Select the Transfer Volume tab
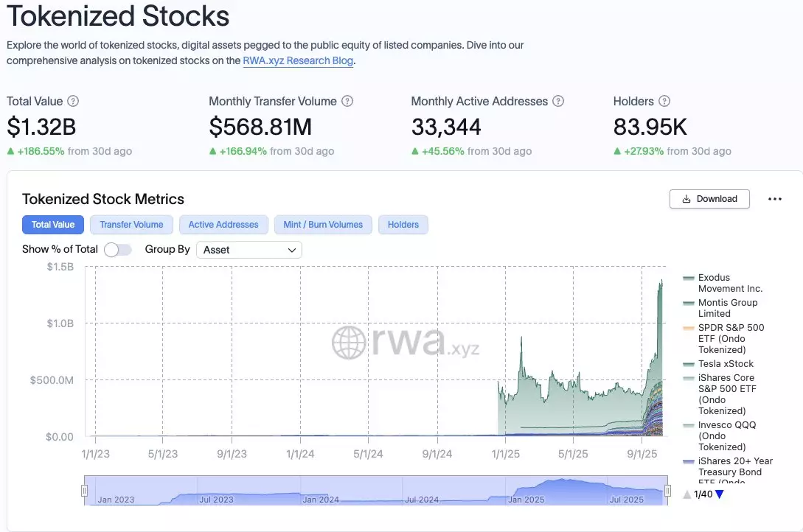This screenshot has height=532, width=803. (131, 225)
